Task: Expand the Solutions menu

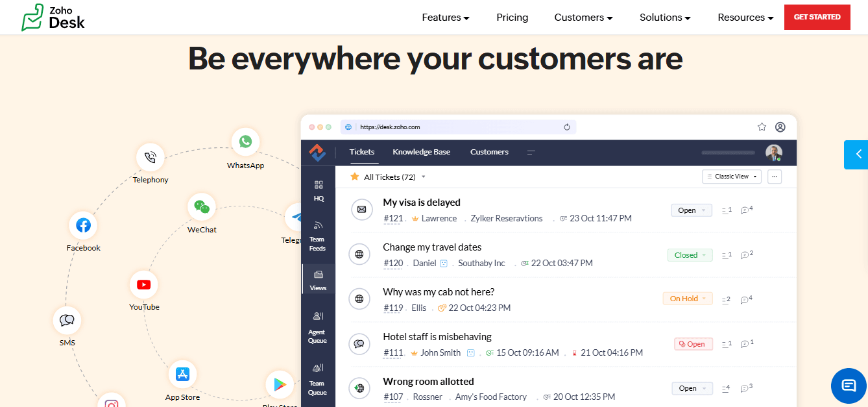Action: coord(665,18)
